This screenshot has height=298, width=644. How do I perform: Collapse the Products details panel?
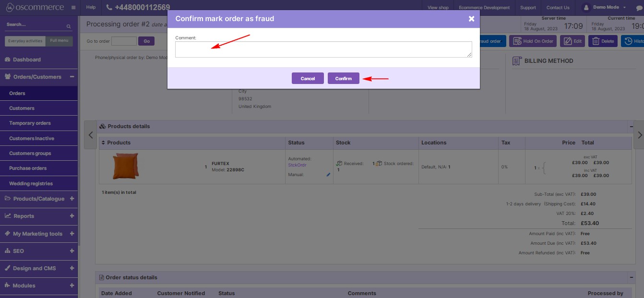(x=631, y=126)
